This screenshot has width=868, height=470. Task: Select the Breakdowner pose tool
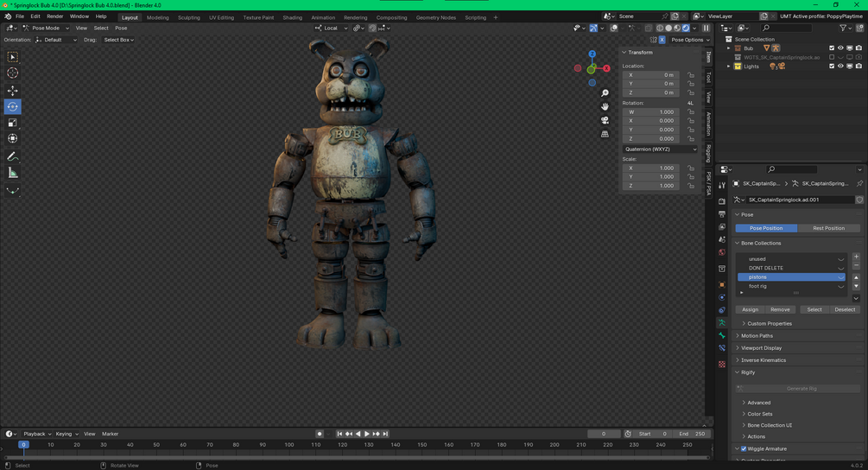[x=12, y=191]
